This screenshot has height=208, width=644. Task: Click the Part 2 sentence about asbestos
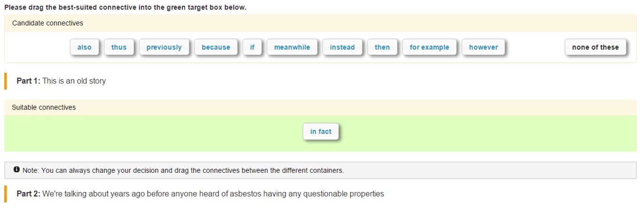point(213,193)
